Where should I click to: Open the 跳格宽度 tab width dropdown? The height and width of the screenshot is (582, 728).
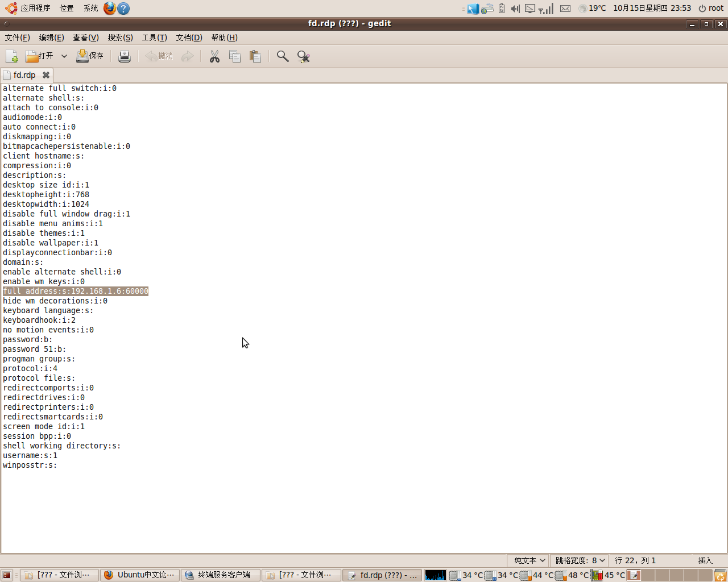[580, 560]
